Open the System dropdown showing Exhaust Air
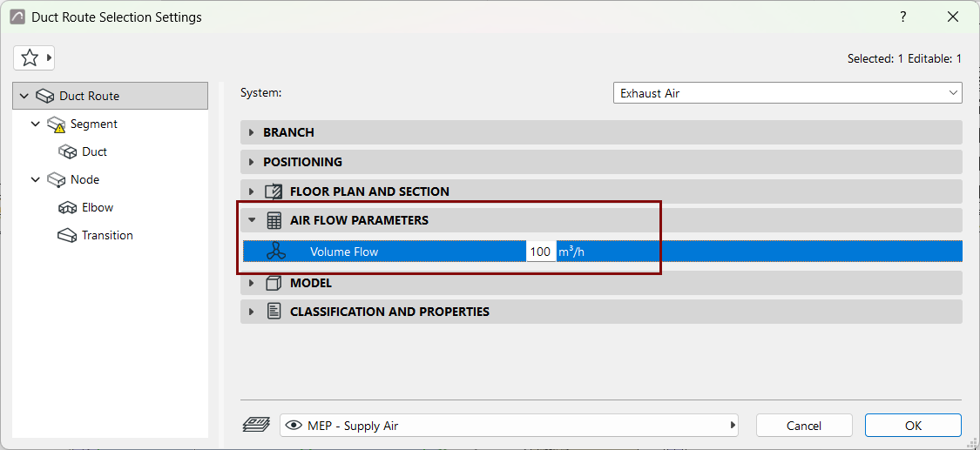 pos(787,93)
